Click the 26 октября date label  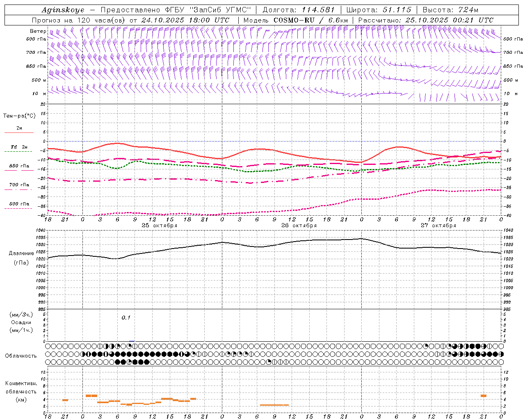pyautogui.click(x=299, y=226)
